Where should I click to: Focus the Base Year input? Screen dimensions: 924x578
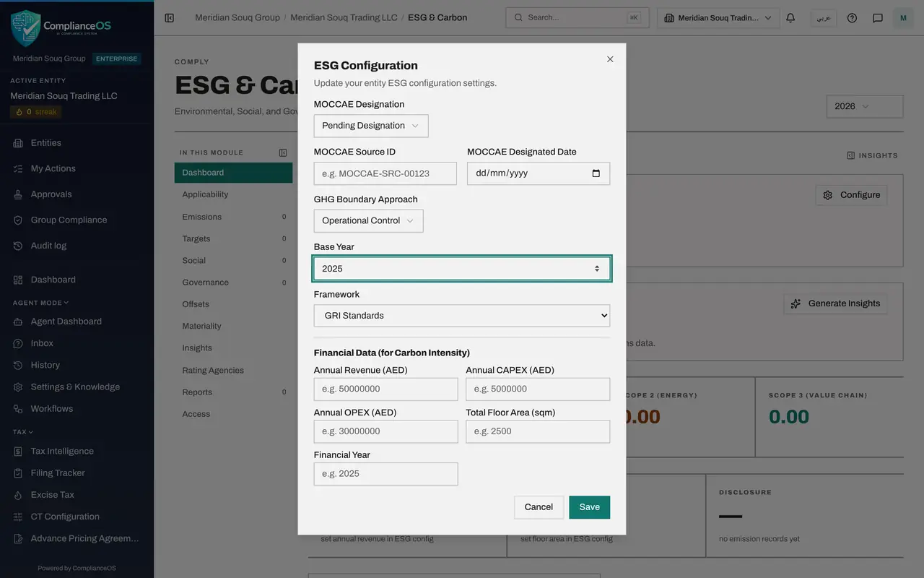click(x=462, y=269)
